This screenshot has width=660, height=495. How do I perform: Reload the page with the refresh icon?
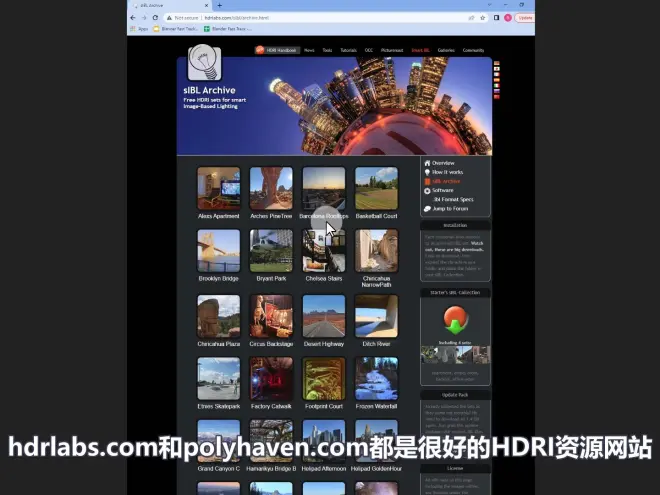tap(155, 18)
